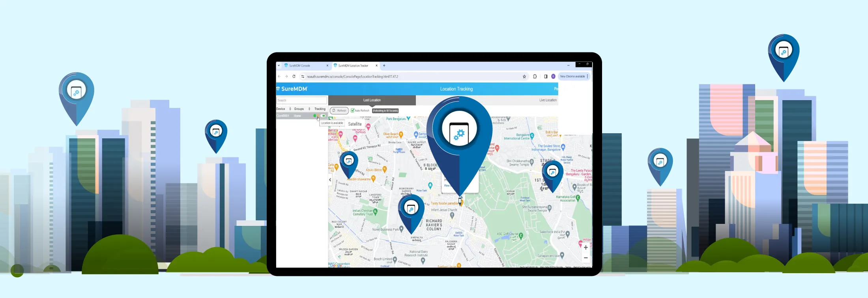Go forward in browser history

(286, 76)
